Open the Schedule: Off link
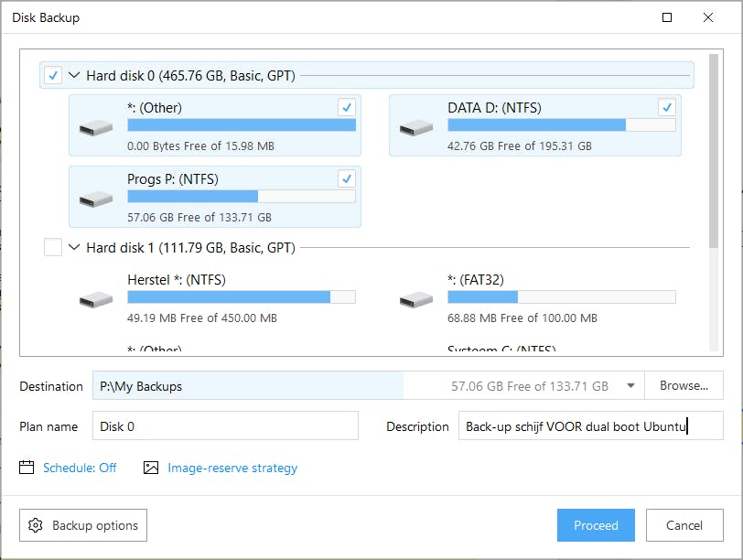Image resolution: width=743 pixels, height=560 pixels. click(80, 468)
